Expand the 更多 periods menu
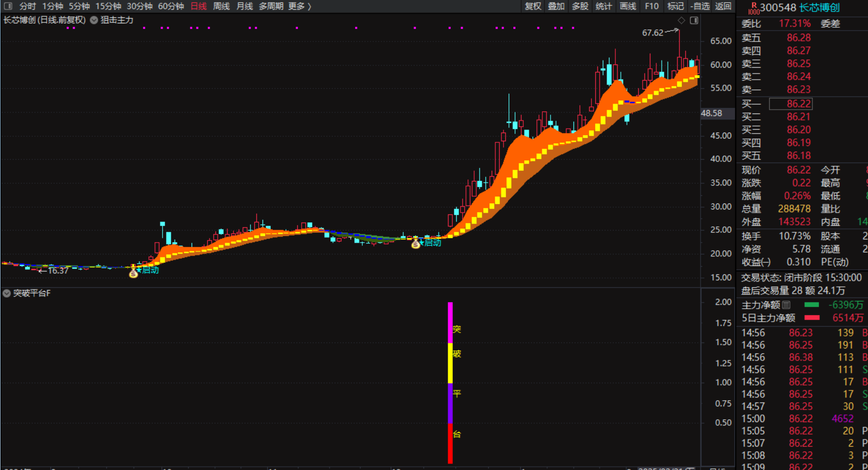This screenshot has height=470, width=868. click(x=300, y=6)
